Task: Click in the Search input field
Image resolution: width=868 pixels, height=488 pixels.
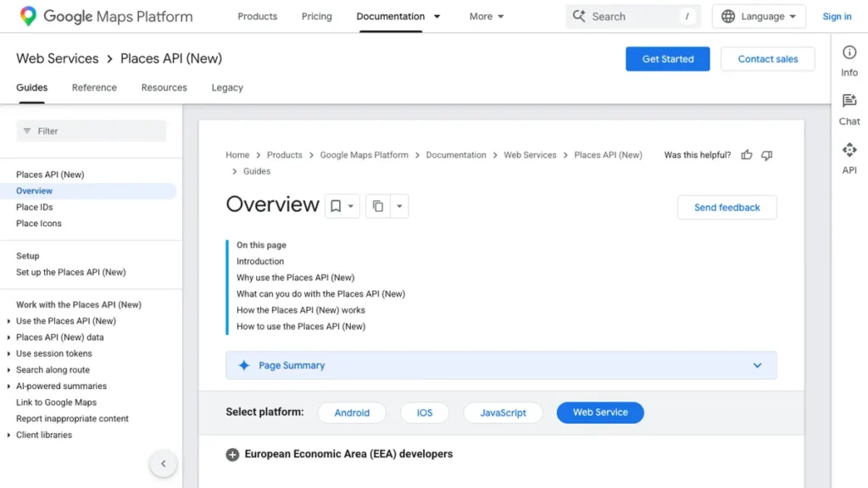Action: pos(632,17)
